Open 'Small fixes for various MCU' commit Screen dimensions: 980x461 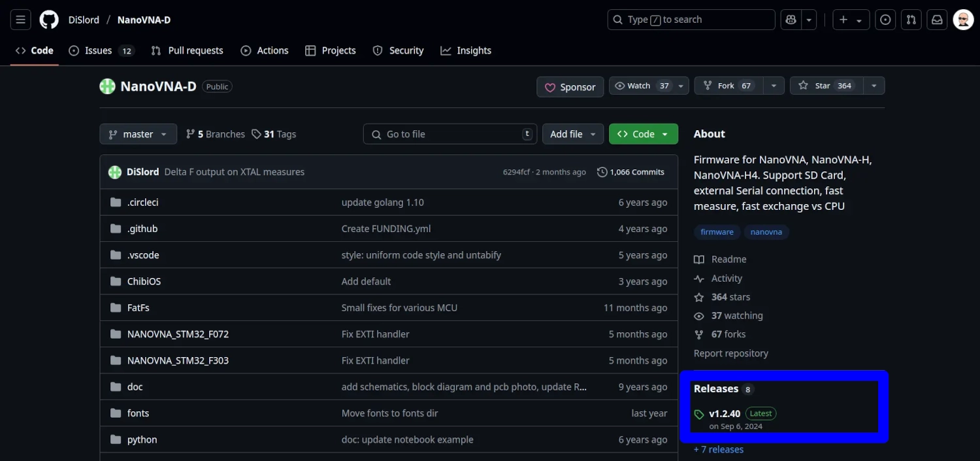click(x=399, y=307)
